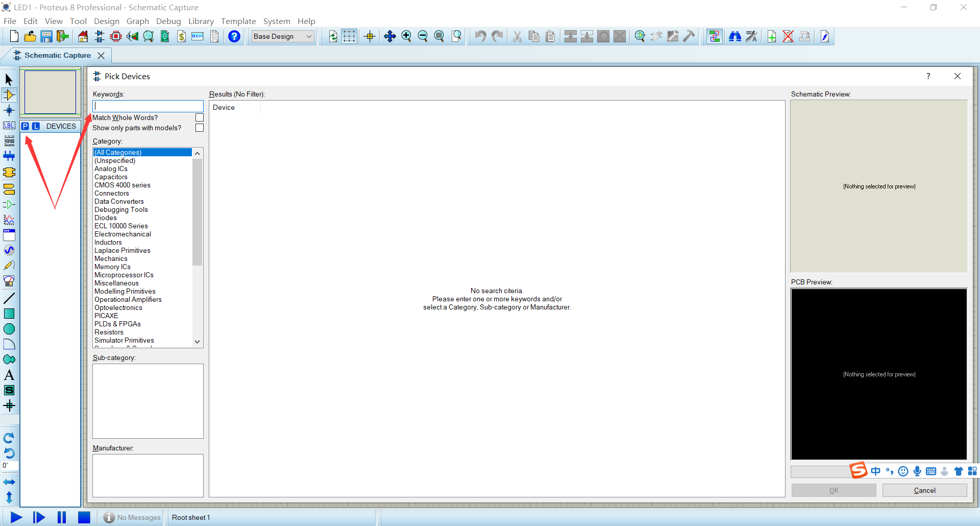Close the Schematic Capture tab
The width and height of the screenshot is (980, 526).
click(x=101, y=56)
